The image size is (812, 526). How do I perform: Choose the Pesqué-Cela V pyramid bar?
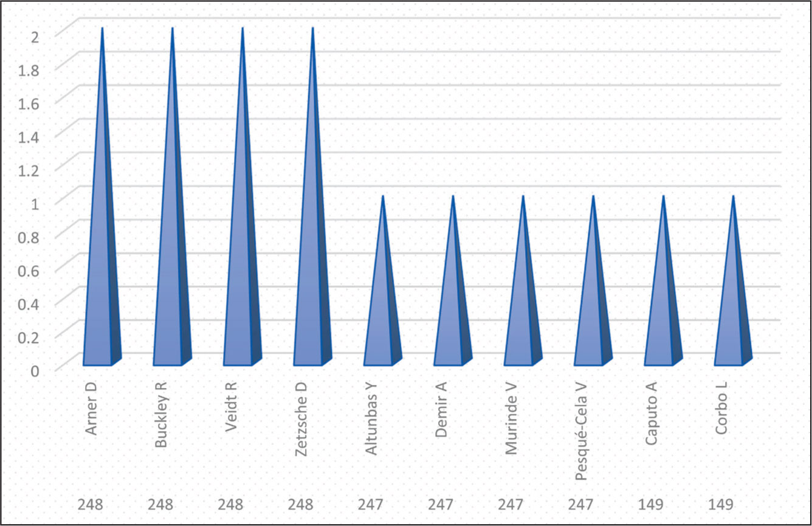pos(594,280)
